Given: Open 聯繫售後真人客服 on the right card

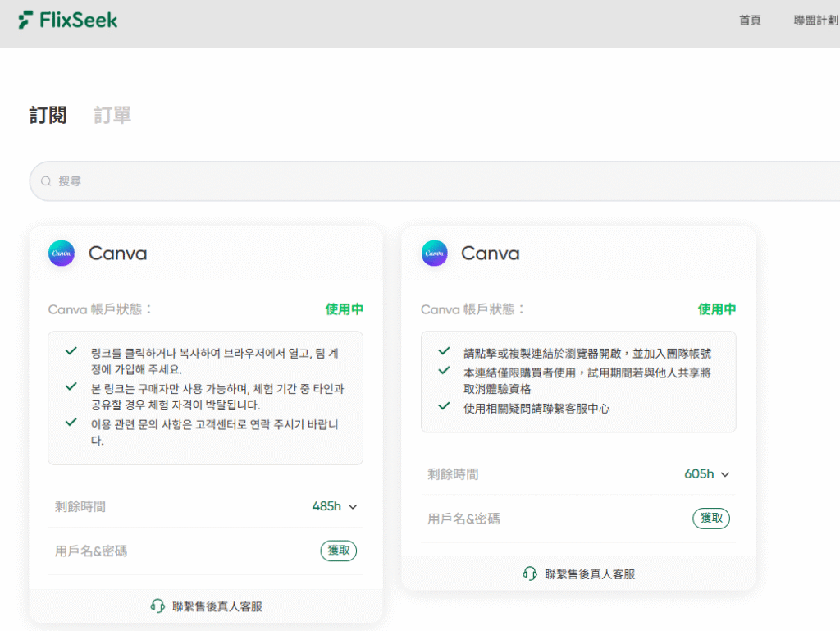Looking at the screenshot, I should pos(588,574).
